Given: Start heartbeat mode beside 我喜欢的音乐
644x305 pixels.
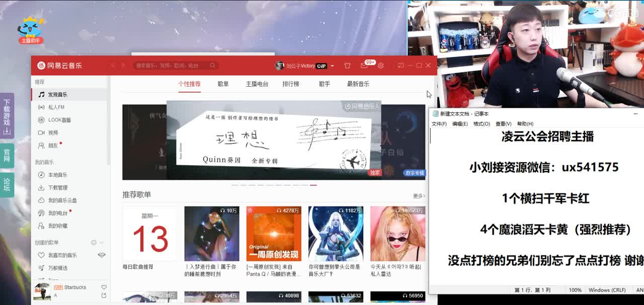Looking at the screenshot, I should pos(102,255).
